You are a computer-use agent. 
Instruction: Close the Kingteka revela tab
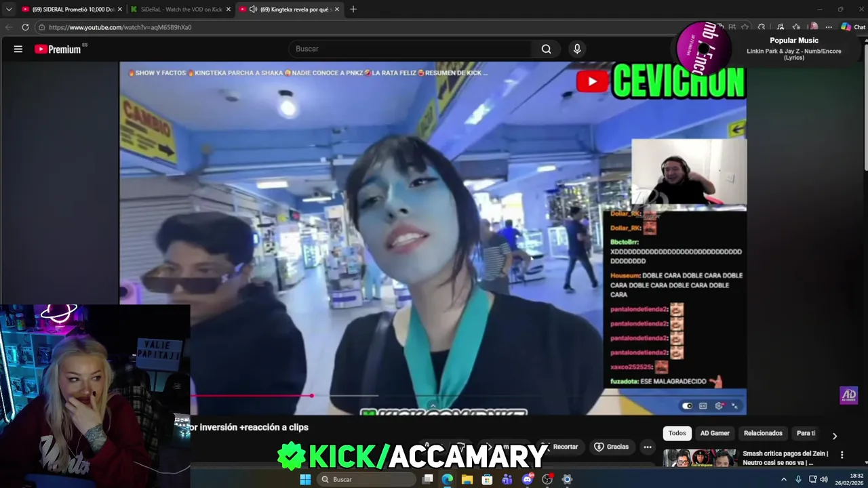point(336,9)
